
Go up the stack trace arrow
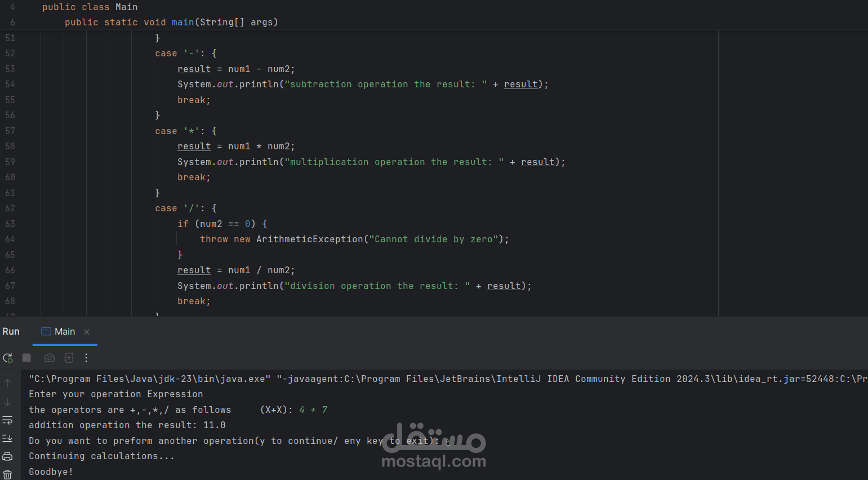coord(7,383)
